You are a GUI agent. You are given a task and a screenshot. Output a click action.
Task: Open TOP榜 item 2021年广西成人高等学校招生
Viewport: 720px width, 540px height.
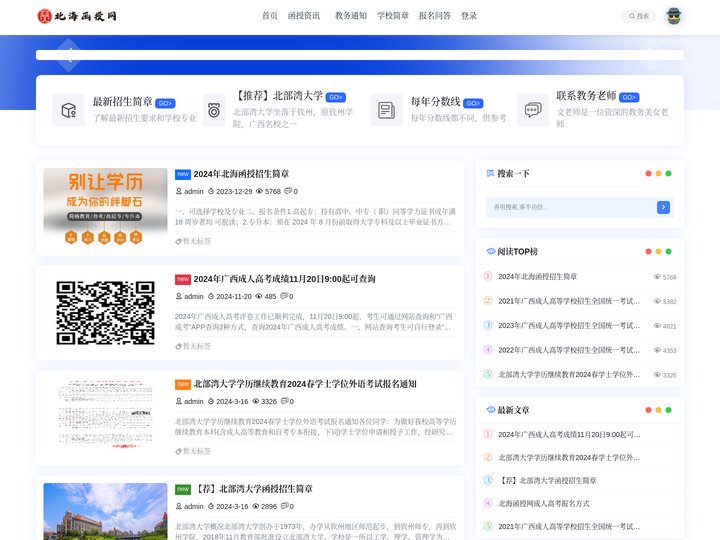tap(569, 301)
